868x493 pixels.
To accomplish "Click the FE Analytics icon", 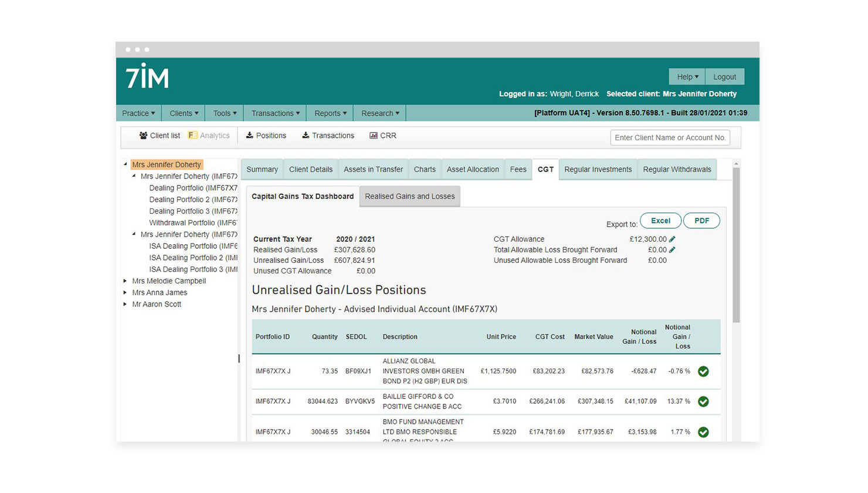I will (192, 136).
